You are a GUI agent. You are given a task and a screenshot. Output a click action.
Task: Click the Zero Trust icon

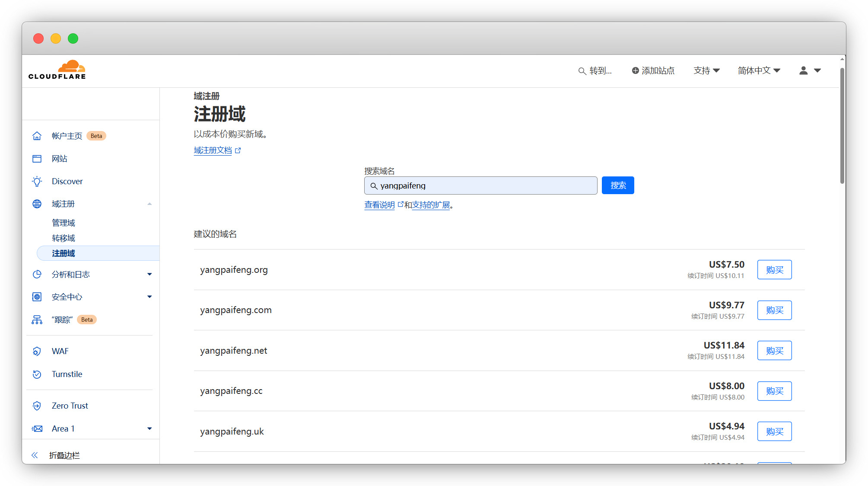pyautogui.click(x=37, y=406)
